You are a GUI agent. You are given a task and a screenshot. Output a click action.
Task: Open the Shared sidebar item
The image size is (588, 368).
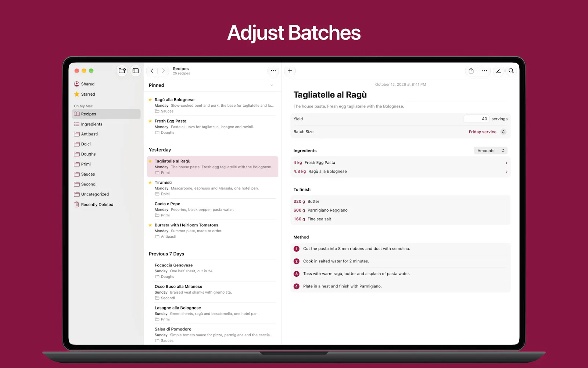(106, 84)
